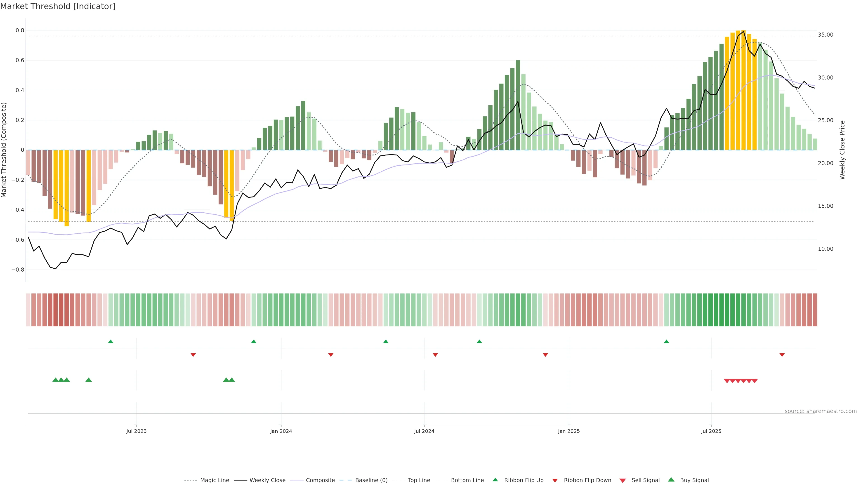868x488 pixels.
Task: Click the Ribbon Flip Down legend triangle
Action: tap(555, 481)
